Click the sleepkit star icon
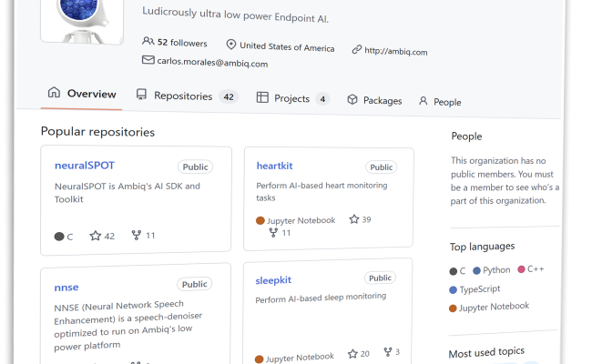Screen dimensions: 592x364 click(x=352, y=353)
